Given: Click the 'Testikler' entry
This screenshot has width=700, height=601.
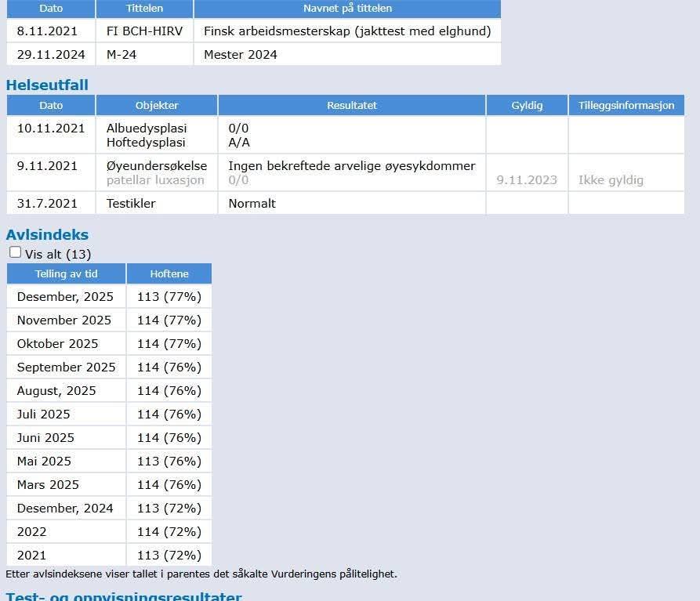Looking at the screenshot, I should [131, 204].
